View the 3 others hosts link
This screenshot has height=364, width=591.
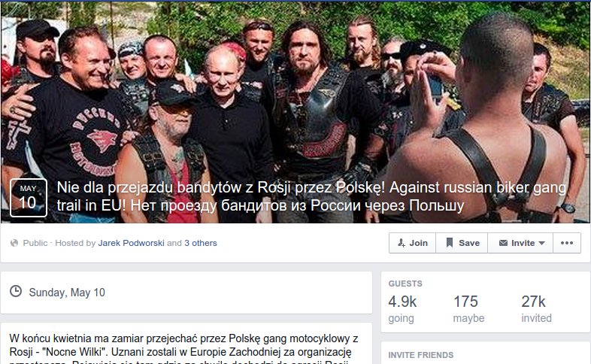point(201,243)
